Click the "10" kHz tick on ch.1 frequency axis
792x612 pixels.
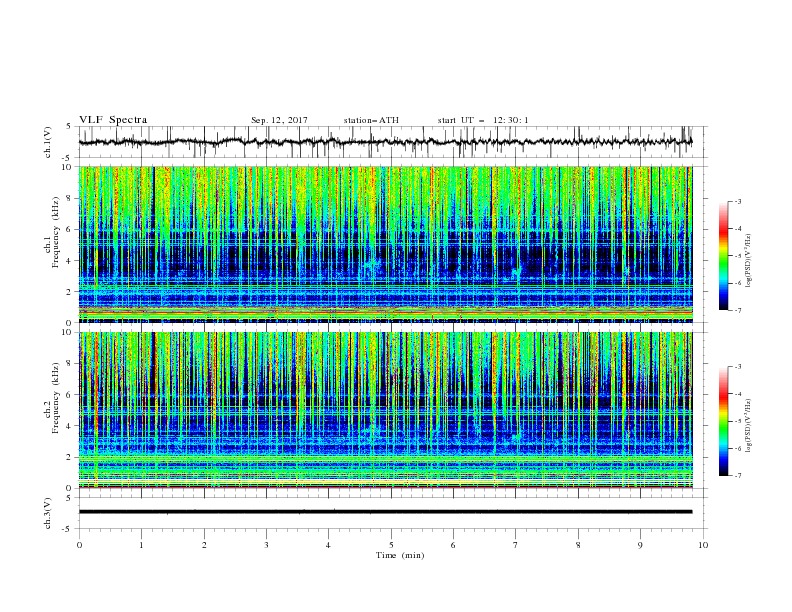69,167
